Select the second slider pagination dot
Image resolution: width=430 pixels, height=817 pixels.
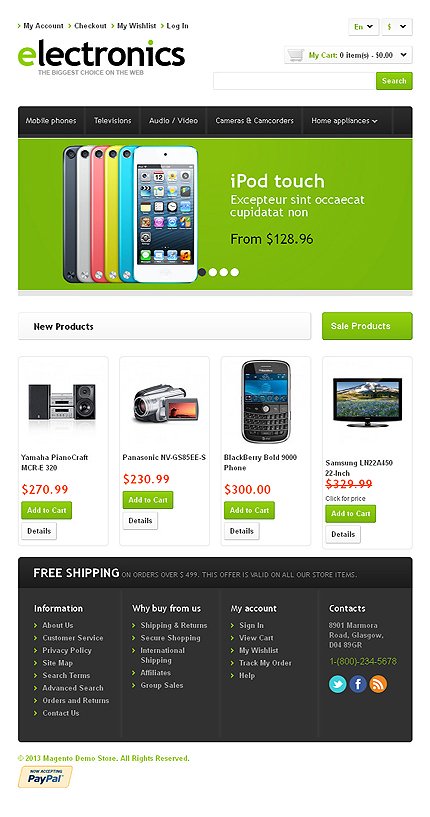(x=213, y=272)
